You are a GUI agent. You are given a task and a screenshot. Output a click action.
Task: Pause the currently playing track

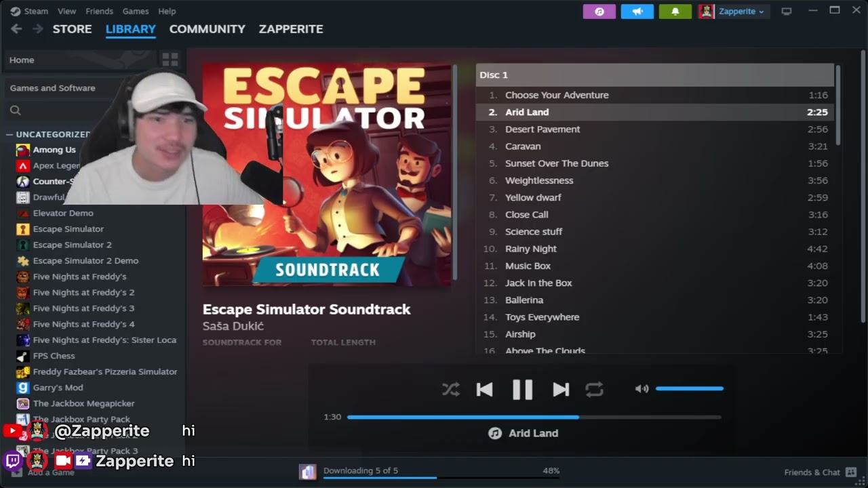522,389
